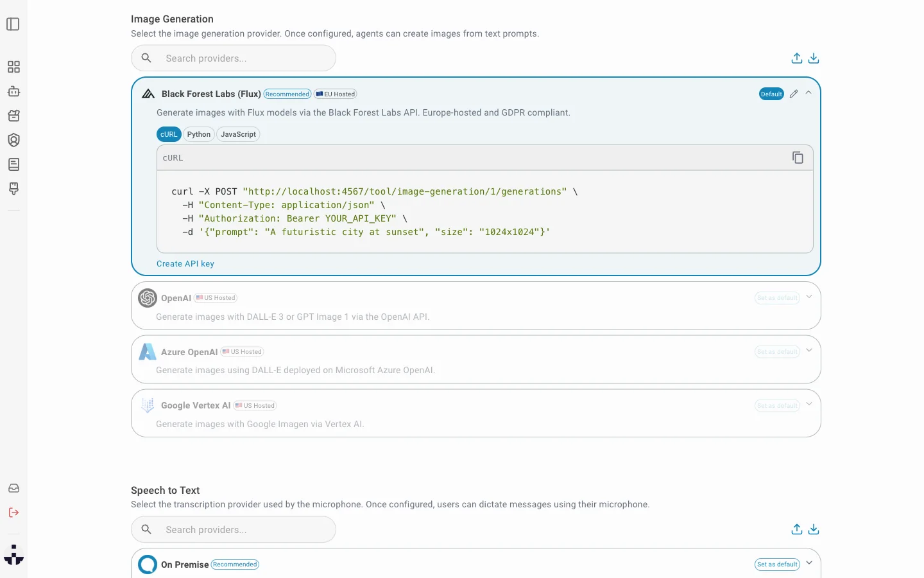Image resolution: width=924 pixels, height=578 pixels.
Task: Open the shield user icon in sidebar
Action: coord(13,140)
